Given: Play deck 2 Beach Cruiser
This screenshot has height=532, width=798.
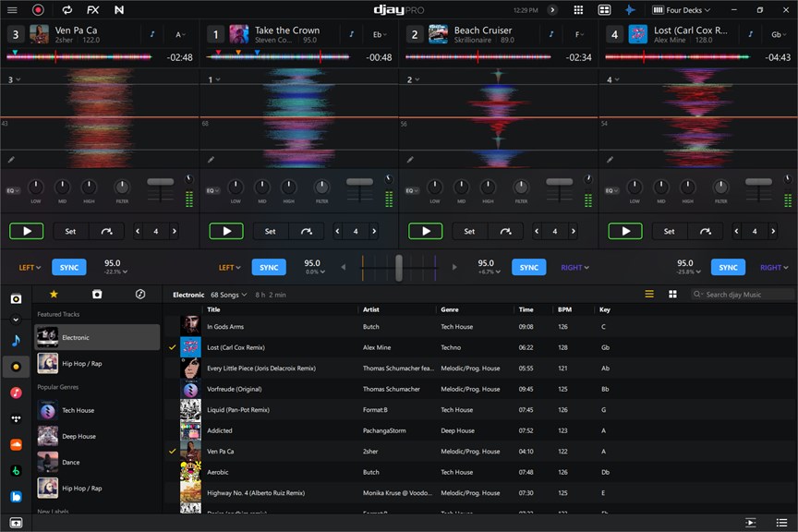Looking at the screenshot, I should (426, 231).
